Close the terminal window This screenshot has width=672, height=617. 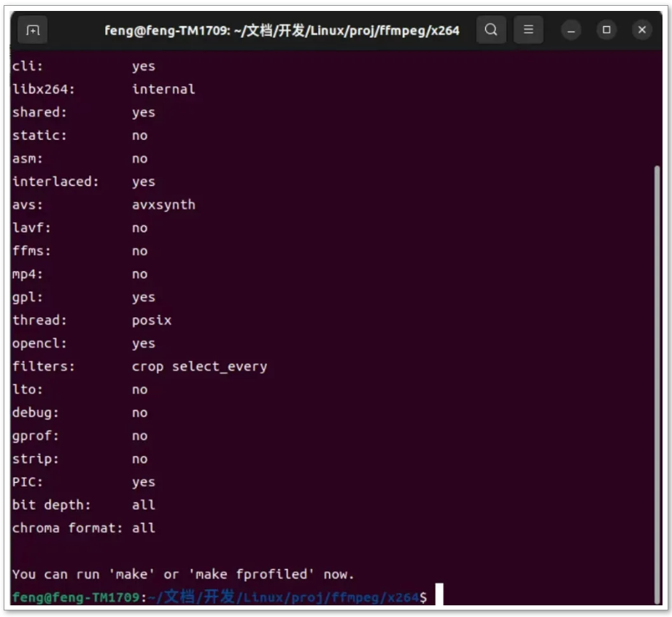pos(641,30)
